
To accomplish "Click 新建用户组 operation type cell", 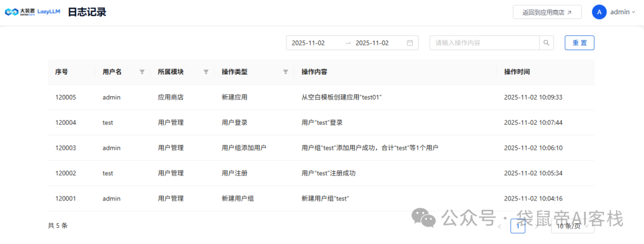I will click(238, 199).
